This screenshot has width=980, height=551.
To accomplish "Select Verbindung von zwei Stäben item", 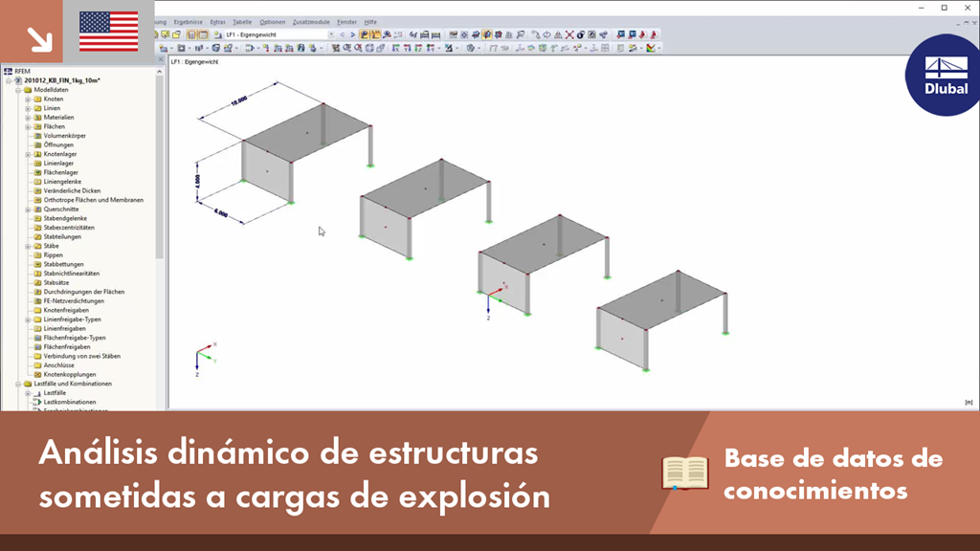I will point(82,356).
